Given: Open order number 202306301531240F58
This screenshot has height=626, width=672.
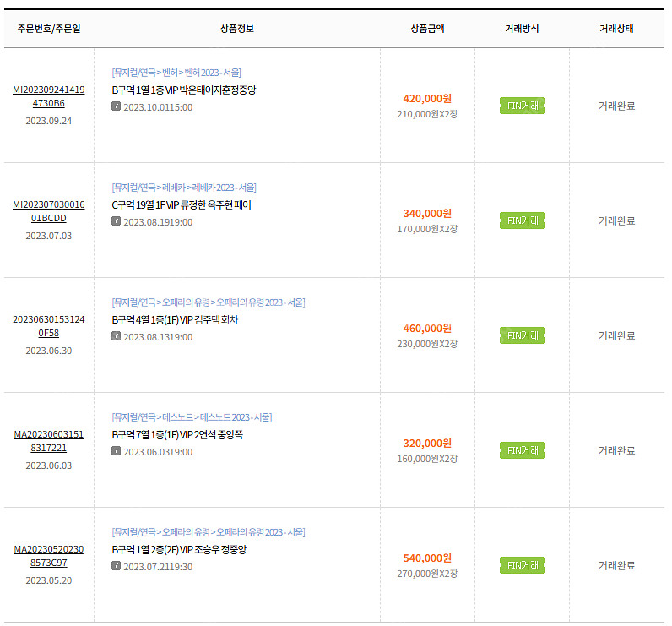Looking at the screenshot, I should pos(49,326).
